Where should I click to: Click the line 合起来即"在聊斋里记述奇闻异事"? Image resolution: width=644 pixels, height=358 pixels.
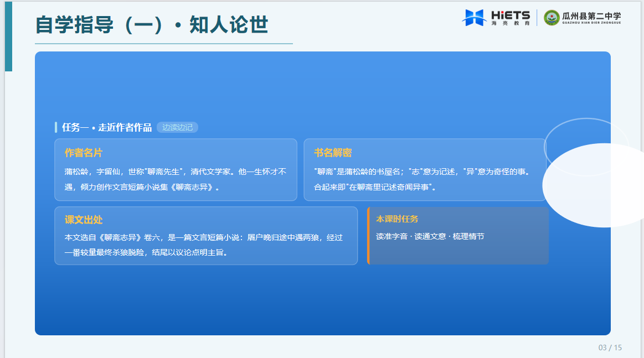pos(375,187)
